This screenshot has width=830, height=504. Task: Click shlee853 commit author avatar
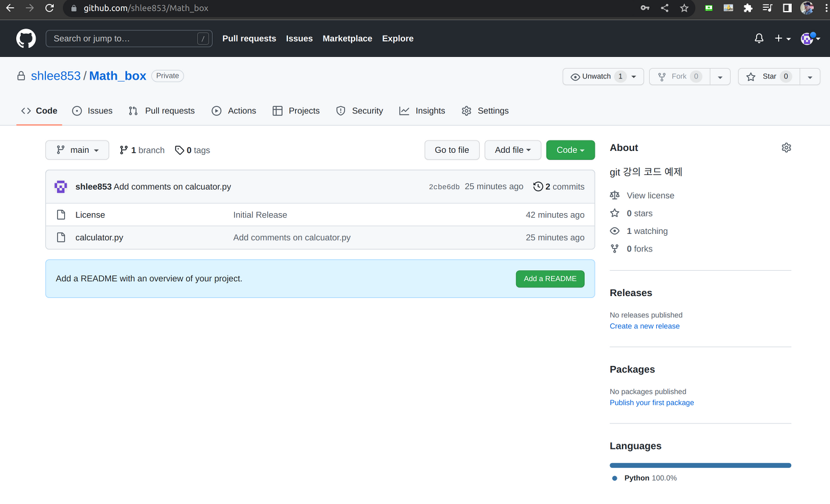(61, 187)
